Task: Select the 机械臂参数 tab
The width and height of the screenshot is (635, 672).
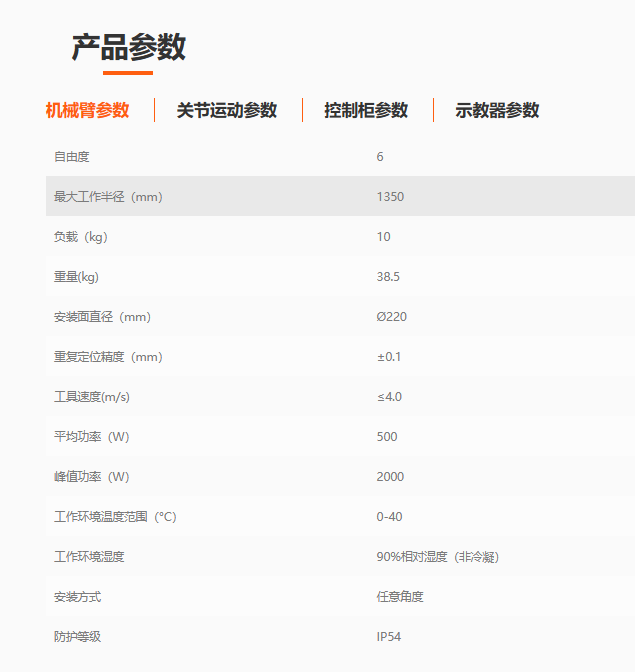Action: coord(87,110)
